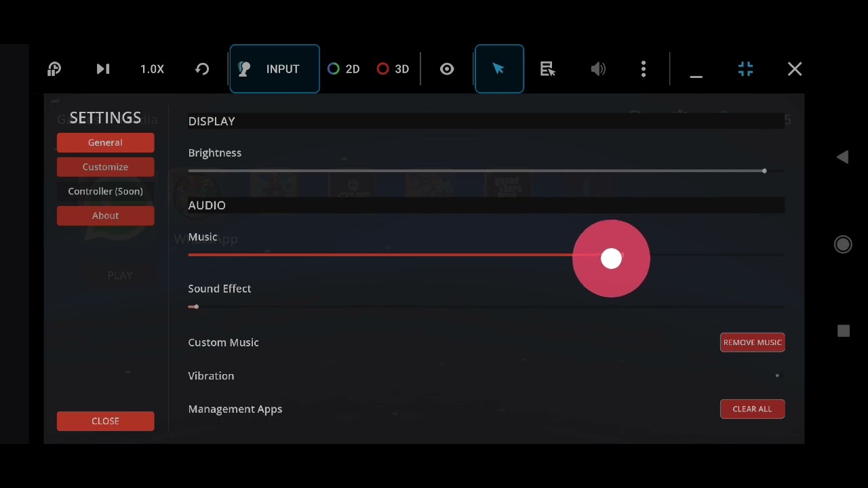This screenshot has height=488, width=868.
Task: Click the step-forward playback icon
Action: click(103, 69)
